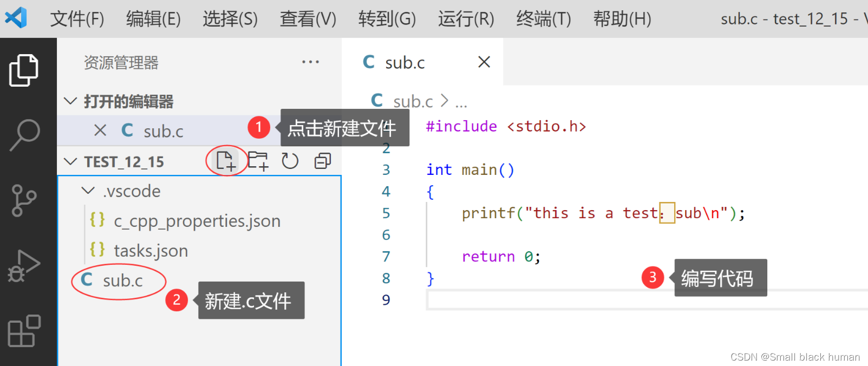Viewport: 868px width, 366px height.
Task: Collapse the TEST_12_15 folder section
Action: tap(70, 162)
